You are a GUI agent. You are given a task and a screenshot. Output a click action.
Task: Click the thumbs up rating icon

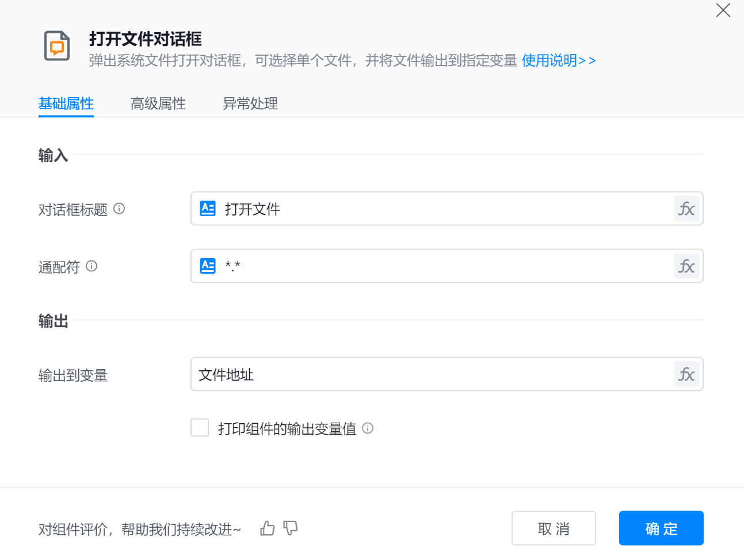(268, 528)
